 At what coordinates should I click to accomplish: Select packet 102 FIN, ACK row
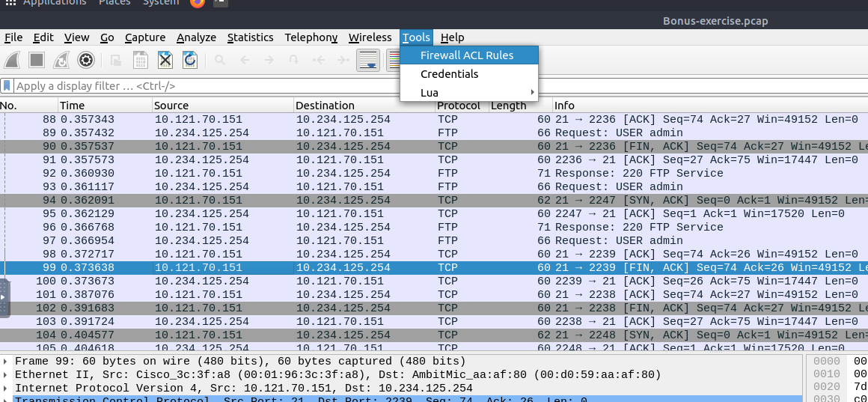pos(434,308)
